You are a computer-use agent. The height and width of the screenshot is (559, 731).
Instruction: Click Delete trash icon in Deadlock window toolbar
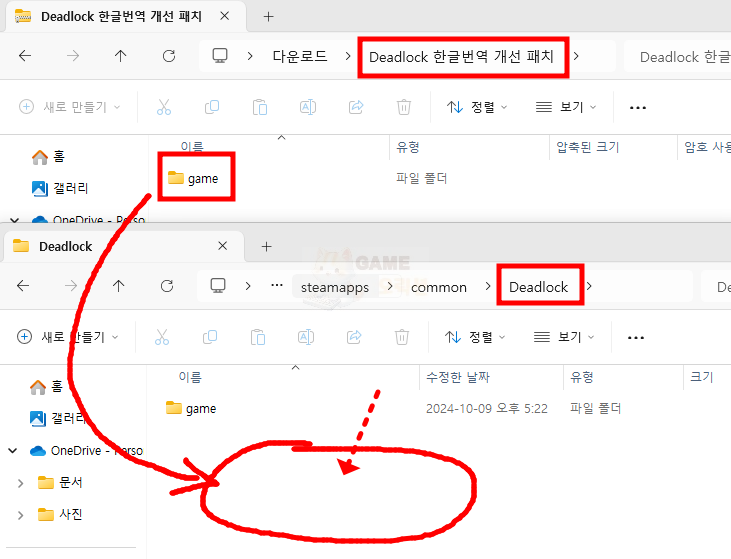click(x=402, y=337)
